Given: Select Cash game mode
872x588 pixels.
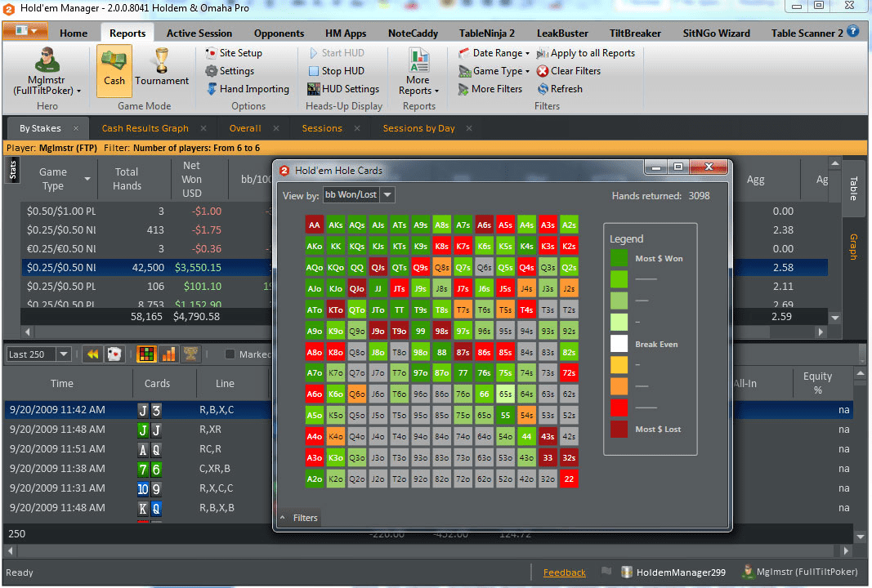Looking at the screenshot, I should click(114, 70).
